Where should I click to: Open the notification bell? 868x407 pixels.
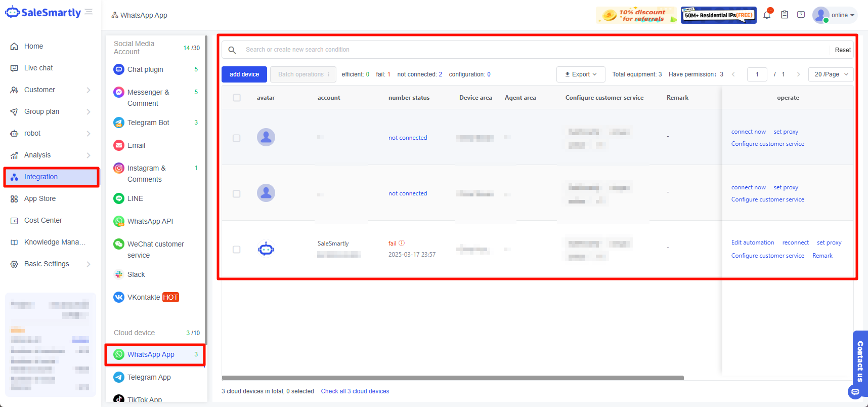coord(767,15)
